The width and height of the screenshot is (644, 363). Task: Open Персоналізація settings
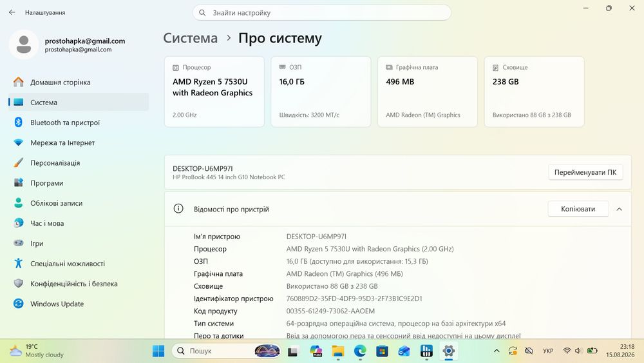[x=79, y=162]
